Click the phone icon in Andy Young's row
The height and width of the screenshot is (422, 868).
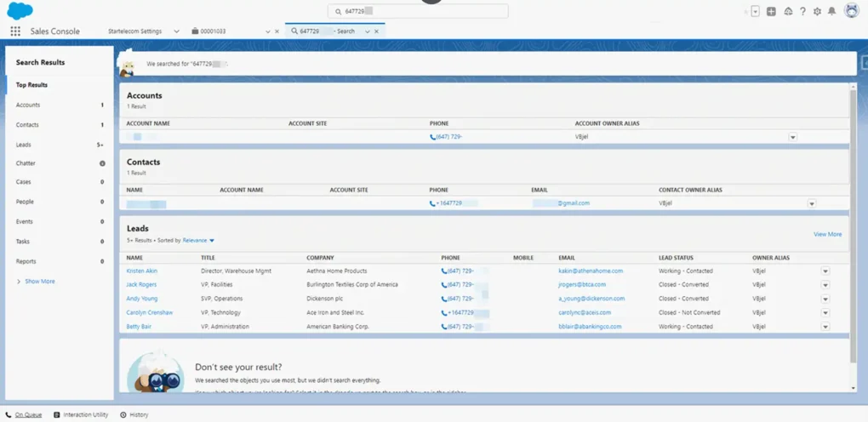444,299
